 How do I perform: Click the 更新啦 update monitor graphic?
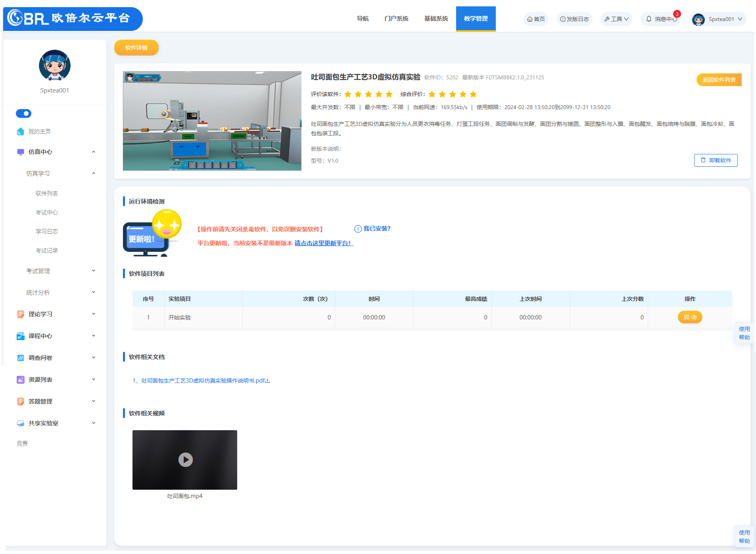pos(152,233)
